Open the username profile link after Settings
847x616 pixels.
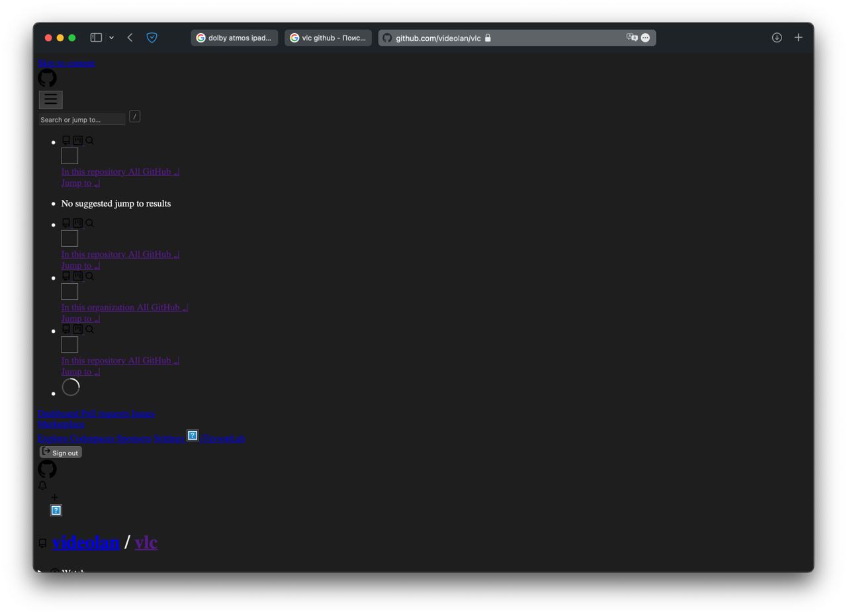point(223,438)
